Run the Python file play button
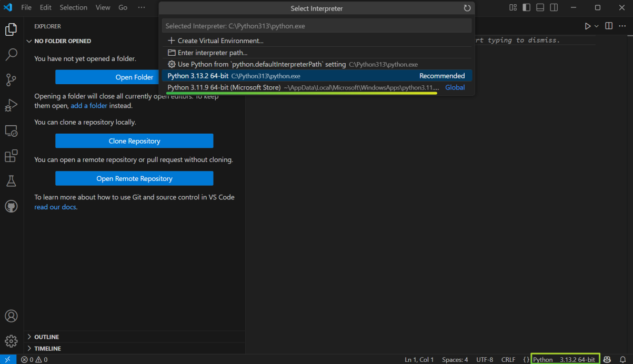The image size is (633, 364). tap(588, 26)
